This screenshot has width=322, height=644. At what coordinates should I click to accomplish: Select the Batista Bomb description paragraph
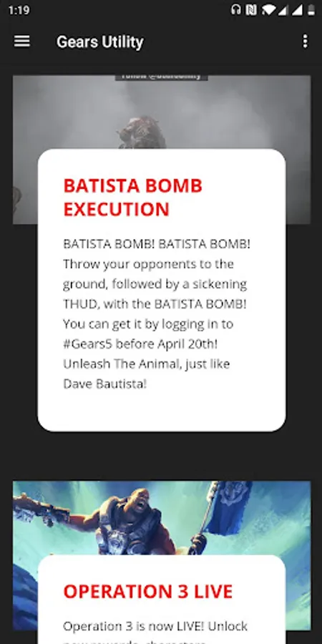click(x=157, y=314)
